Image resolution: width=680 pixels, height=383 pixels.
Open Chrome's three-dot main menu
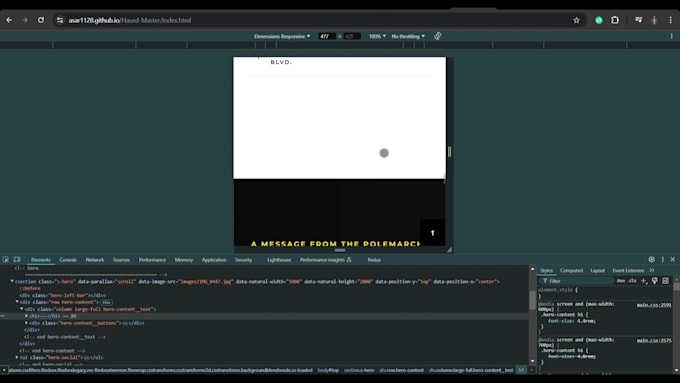[670, 20]
